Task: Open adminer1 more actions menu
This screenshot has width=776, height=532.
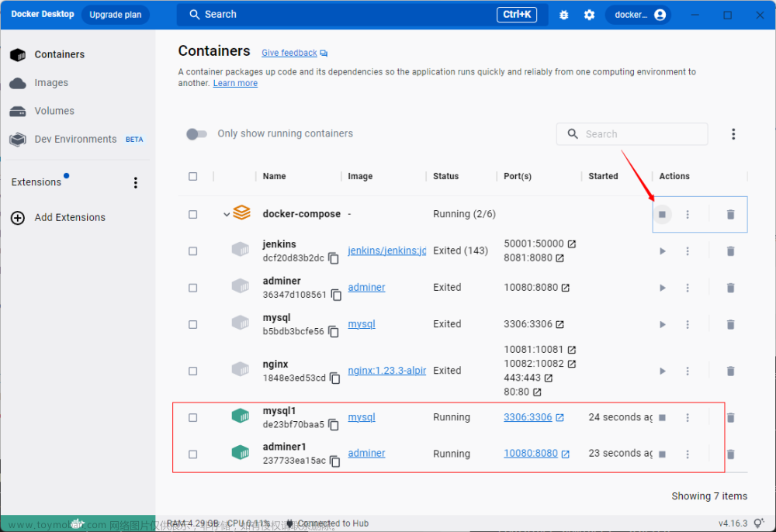Action: click(x=688, y=454)
